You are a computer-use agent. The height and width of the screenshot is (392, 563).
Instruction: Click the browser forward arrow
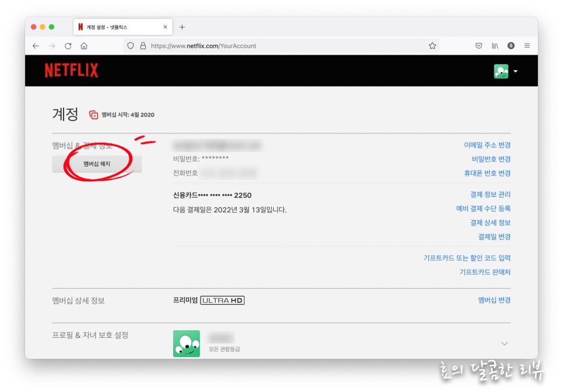click(52, 46)
